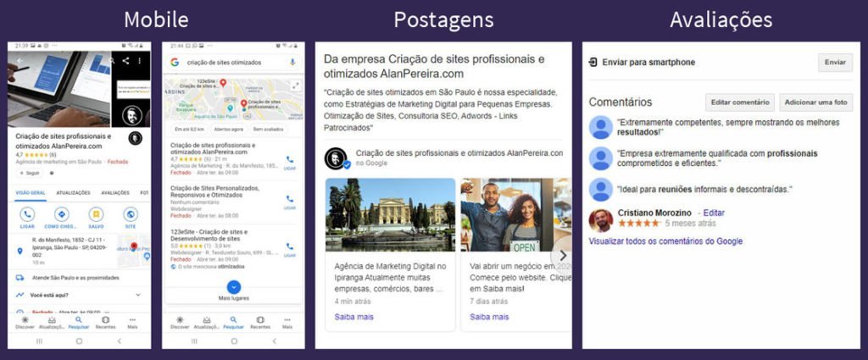
Task: Open the three-dot overflow menu on the business photo
Action: click(x=140, y=61)
